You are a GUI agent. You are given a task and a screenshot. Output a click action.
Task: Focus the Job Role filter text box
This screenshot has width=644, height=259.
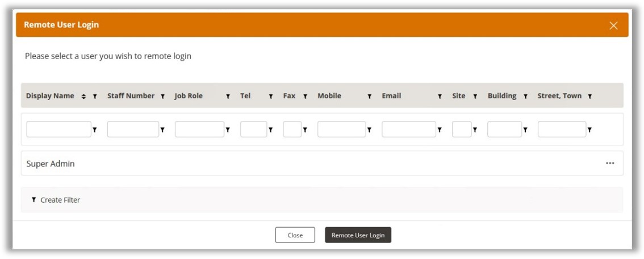199,129
